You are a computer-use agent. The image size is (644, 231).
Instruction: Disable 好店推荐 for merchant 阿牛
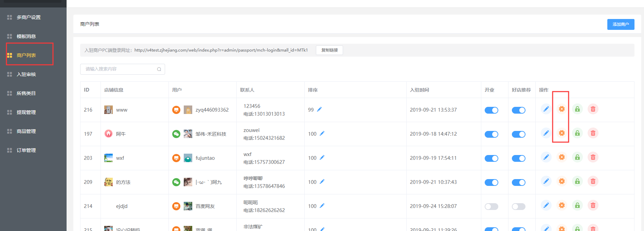point(518,134)
